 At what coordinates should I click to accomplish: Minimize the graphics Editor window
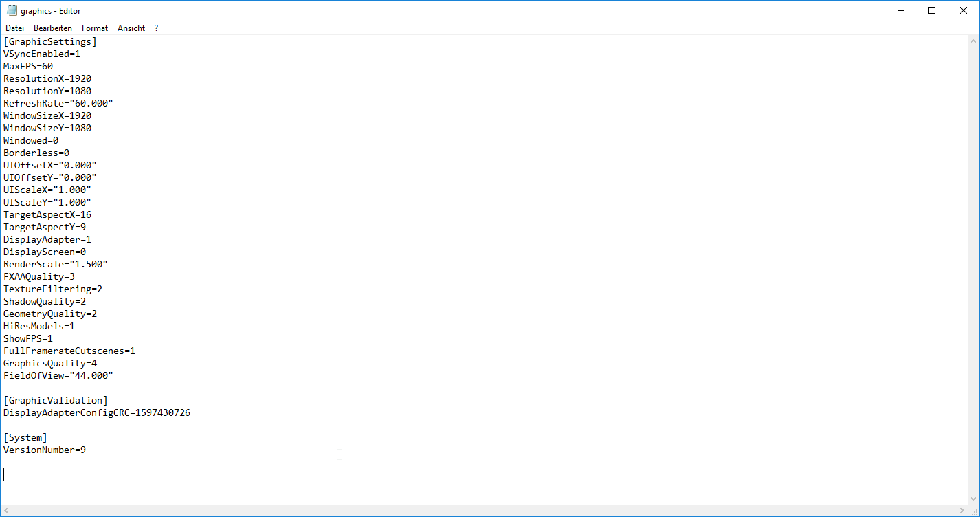tap(900, 10)
